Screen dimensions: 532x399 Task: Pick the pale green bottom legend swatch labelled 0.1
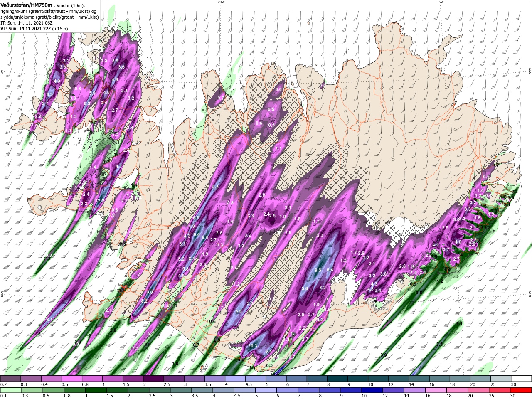pos(12,390)
